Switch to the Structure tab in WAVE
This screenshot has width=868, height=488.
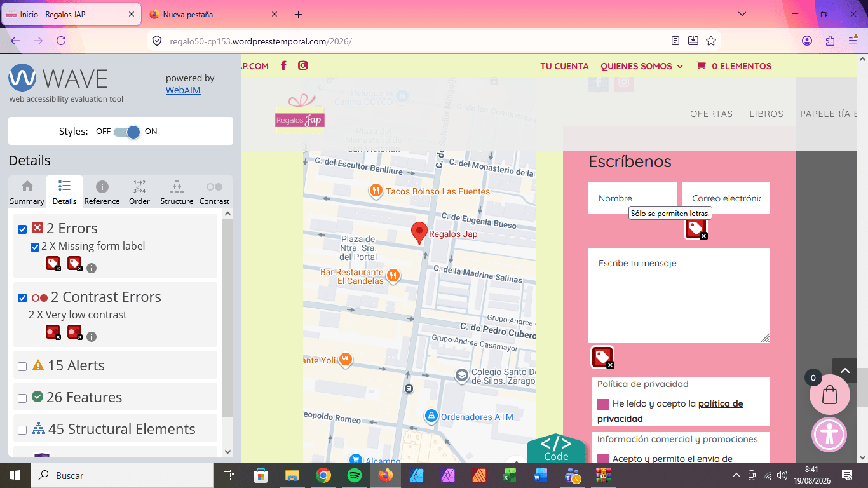coord(177,193)
